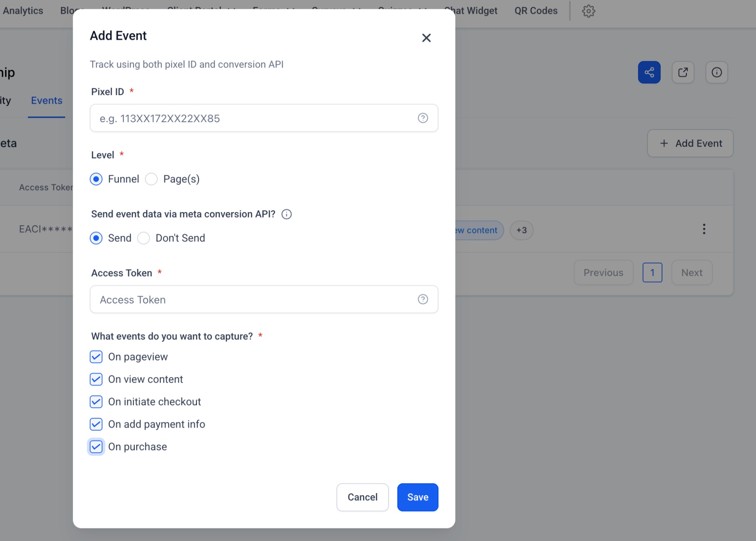Viewport: 756px width, 541px height.
Task: Uncheck the On initiate checkout checkbox
Action: [x=96, y=402]
